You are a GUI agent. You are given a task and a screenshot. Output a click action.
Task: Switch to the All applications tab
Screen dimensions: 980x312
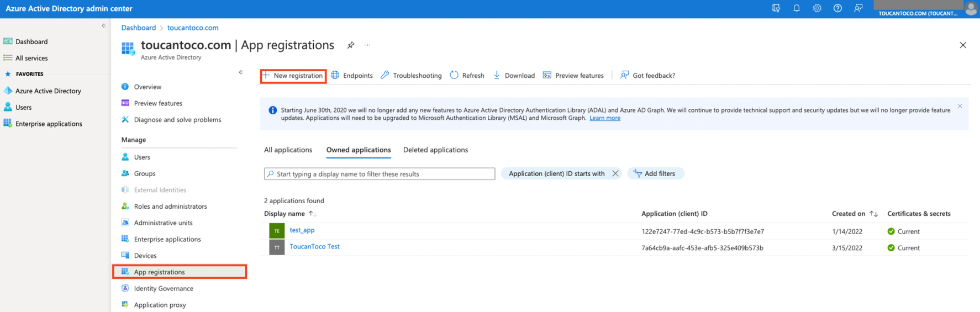[288, 150]
